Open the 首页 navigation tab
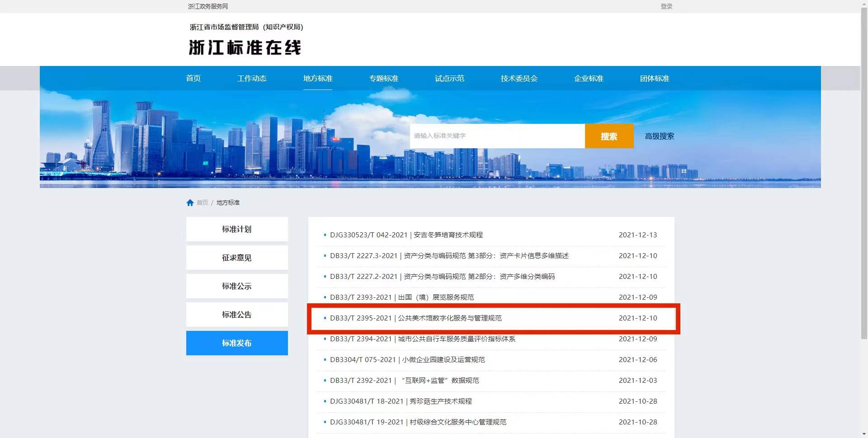Image resolution: width=868 pixels, height=438 pixels. [x=193, y=78]
